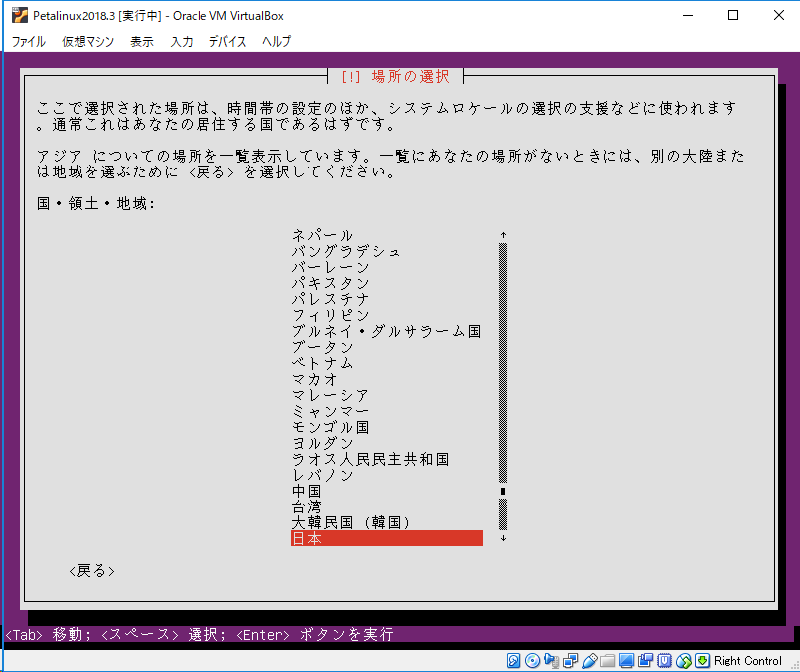Click the 〈戻る〉 button
Viewport: 800px width, 672px height.
point(93,570)
